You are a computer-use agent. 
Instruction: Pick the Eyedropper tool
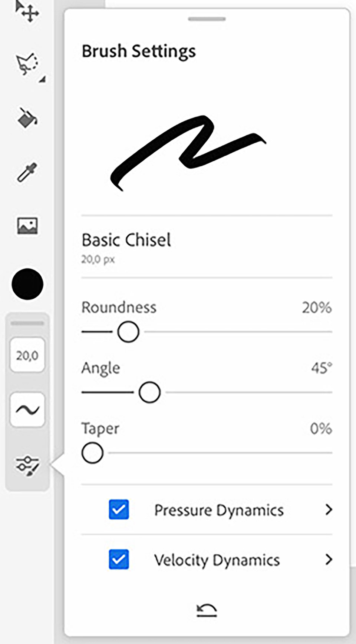coord(26,172)
